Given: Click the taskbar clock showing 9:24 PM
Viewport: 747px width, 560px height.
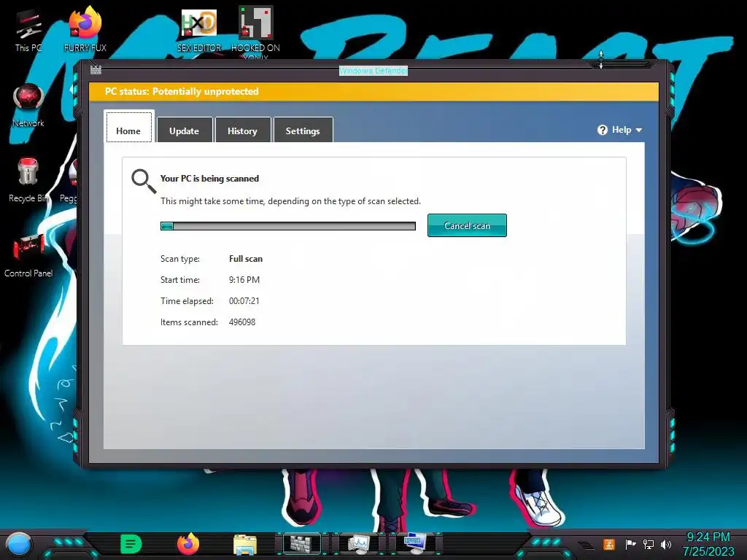Looking at the screenshot, I should pyautogui.click(x=708, y=537).
